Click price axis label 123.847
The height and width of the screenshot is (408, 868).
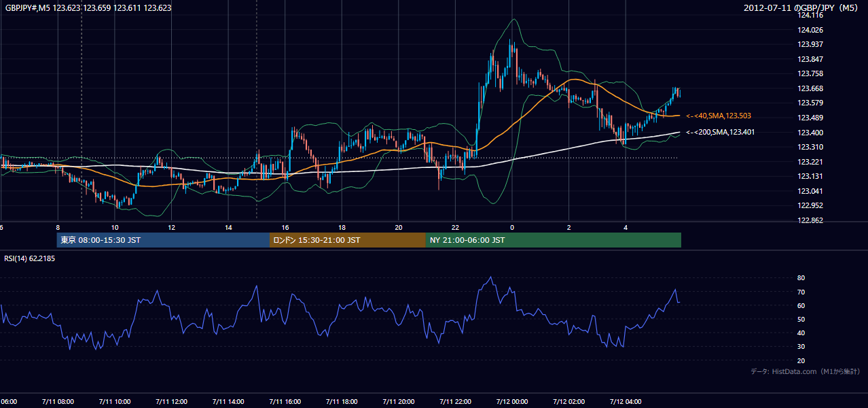pyautogui.click(x=812, y=59)
